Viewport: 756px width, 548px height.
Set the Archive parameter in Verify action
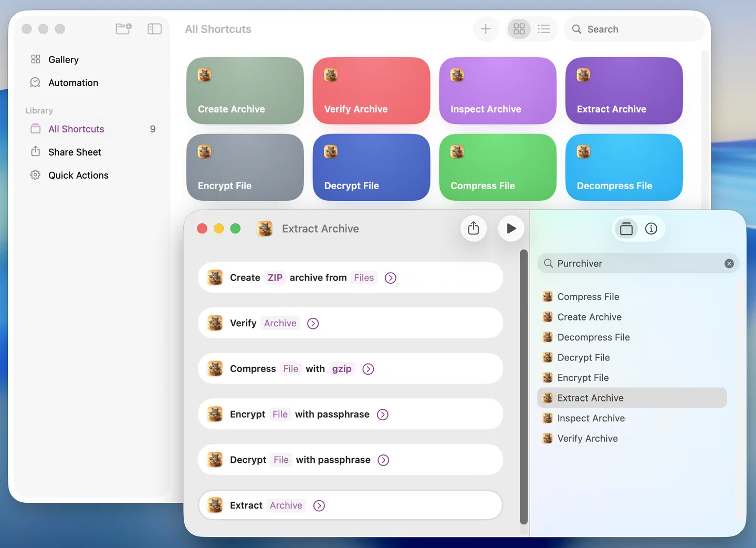[280, 323]
